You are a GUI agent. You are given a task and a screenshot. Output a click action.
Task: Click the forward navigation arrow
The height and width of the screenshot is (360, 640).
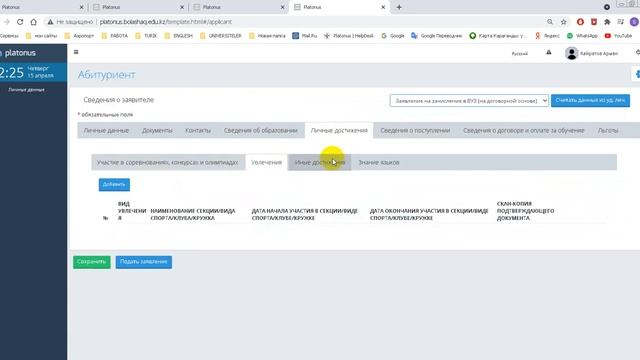point(7,22)
